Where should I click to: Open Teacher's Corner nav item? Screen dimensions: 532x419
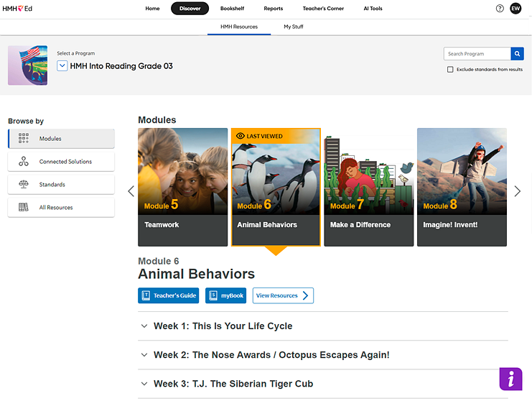[x=323, y=9]
